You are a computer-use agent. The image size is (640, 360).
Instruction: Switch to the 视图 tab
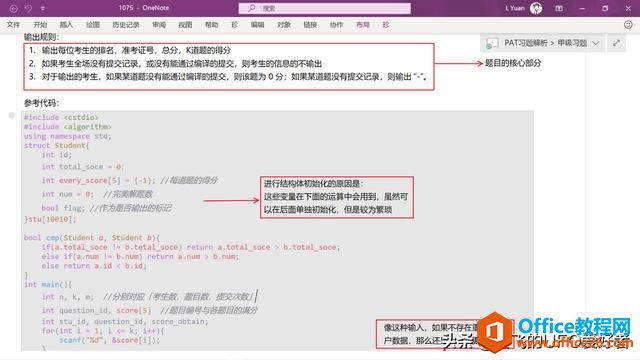coord(185,25)
